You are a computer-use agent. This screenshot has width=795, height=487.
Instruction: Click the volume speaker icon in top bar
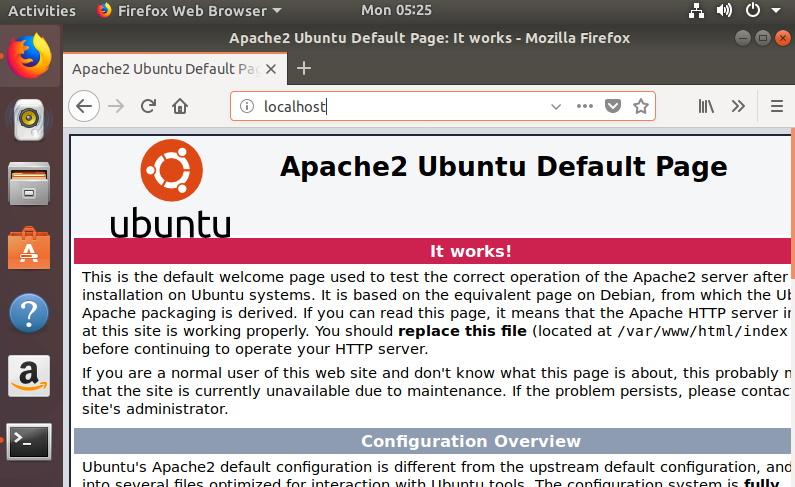(x=724, y=11)
